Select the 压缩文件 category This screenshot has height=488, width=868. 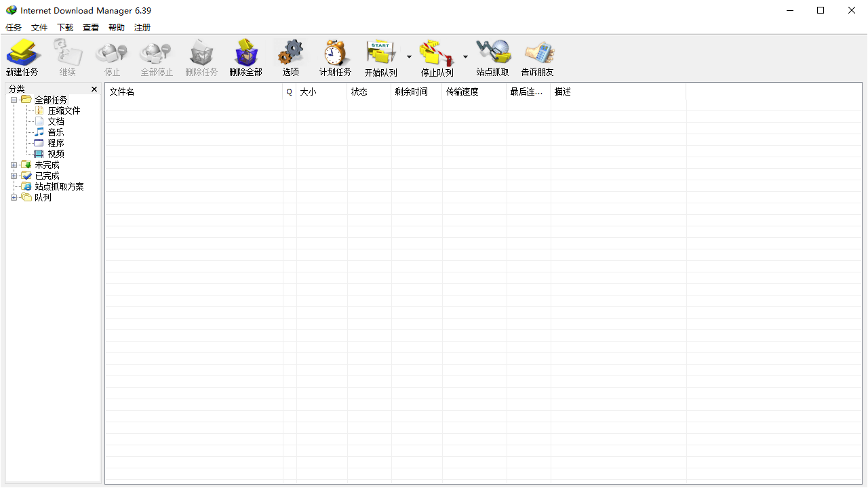pyautogui.click(x=64, y=110)
